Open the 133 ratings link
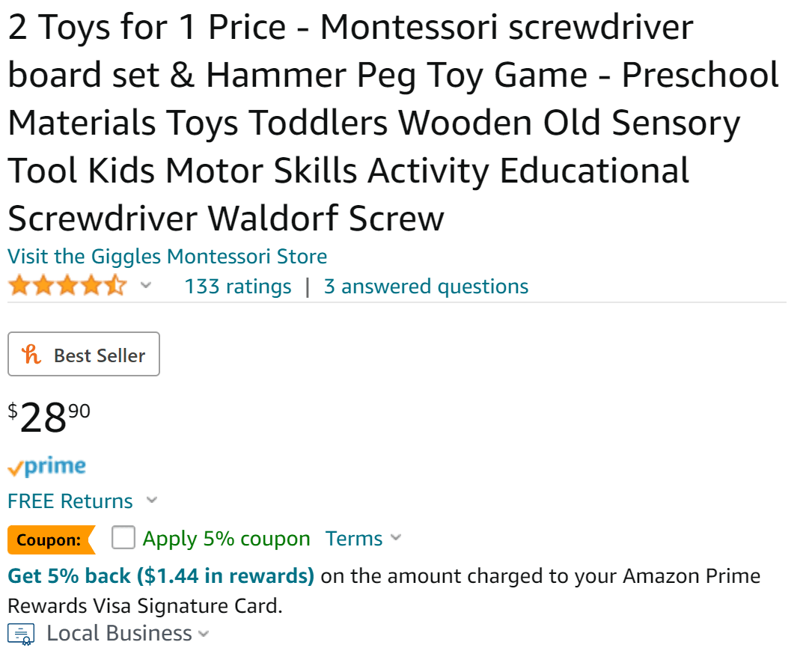The width and height of the screenshot is (812, 654). (238, 287)
